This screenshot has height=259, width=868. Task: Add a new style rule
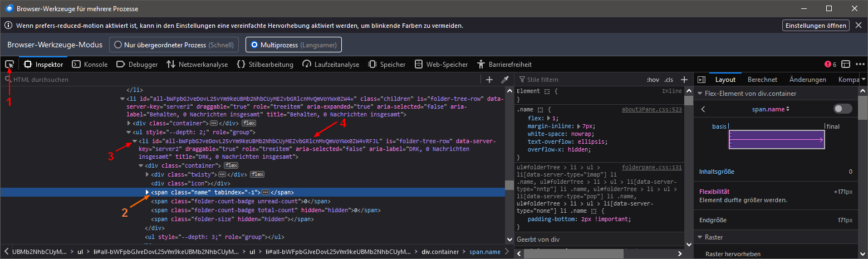[684, 80]
